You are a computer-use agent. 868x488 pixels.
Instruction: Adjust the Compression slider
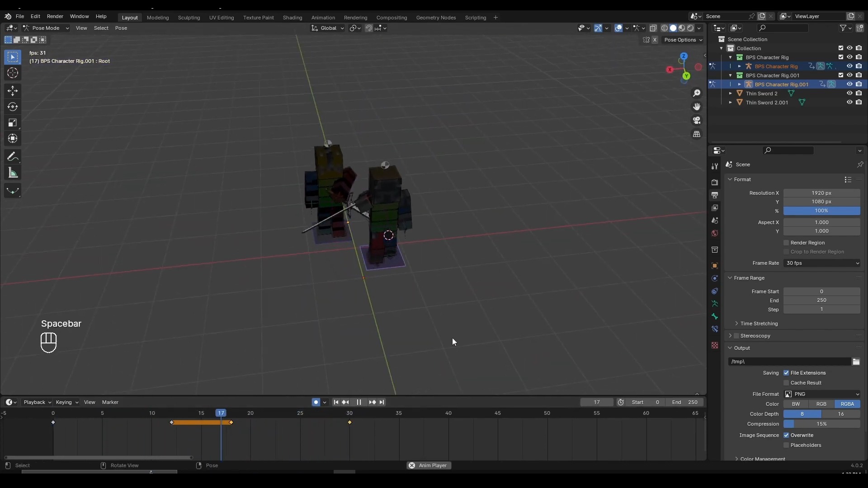point(821,424)
